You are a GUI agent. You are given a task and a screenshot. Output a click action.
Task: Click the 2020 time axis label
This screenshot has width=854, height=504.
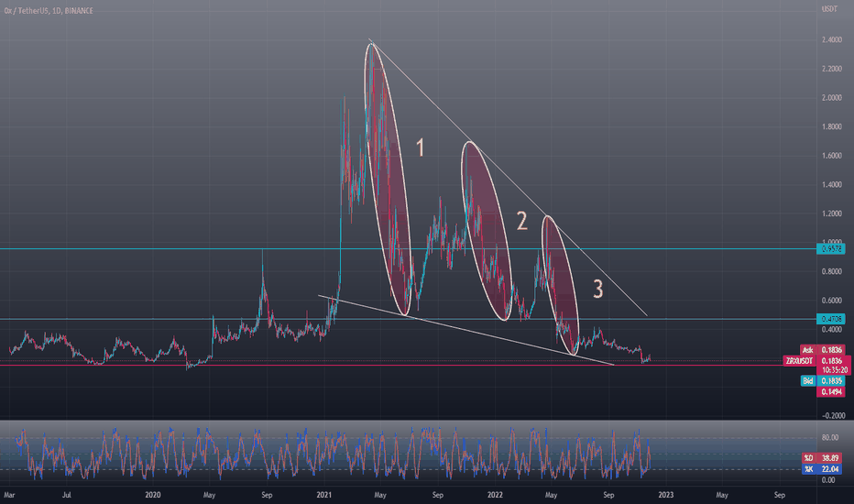tap(153, 495)
